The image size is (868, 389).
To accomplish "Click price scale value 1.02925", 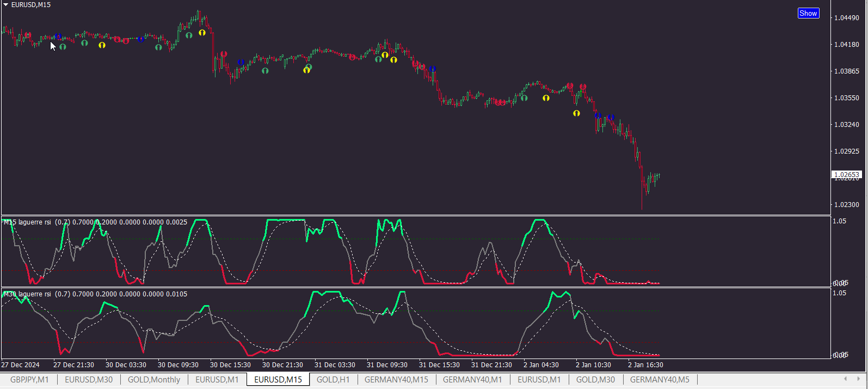I will [847, 151].
